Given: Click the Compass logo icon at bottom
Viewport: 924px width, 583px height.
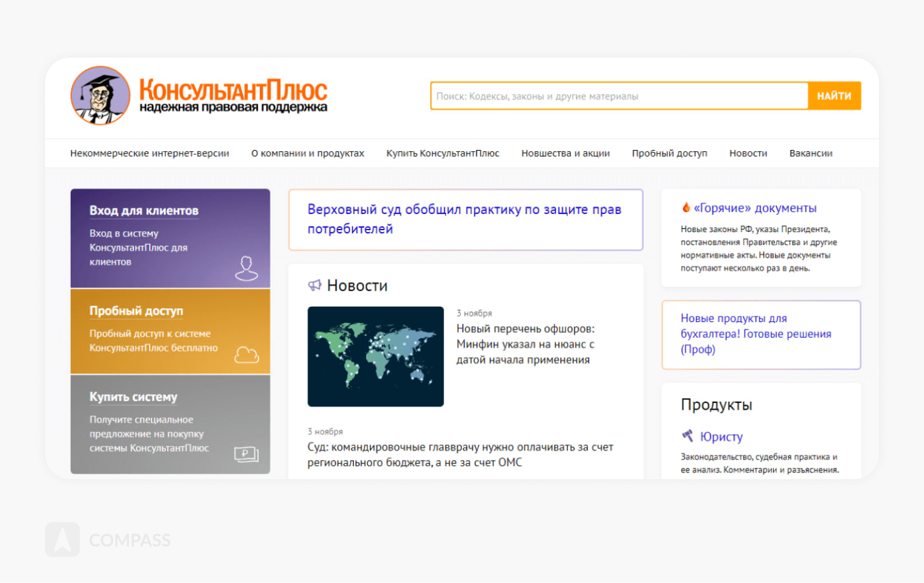Looking at the screenshot, I should 63,539.
